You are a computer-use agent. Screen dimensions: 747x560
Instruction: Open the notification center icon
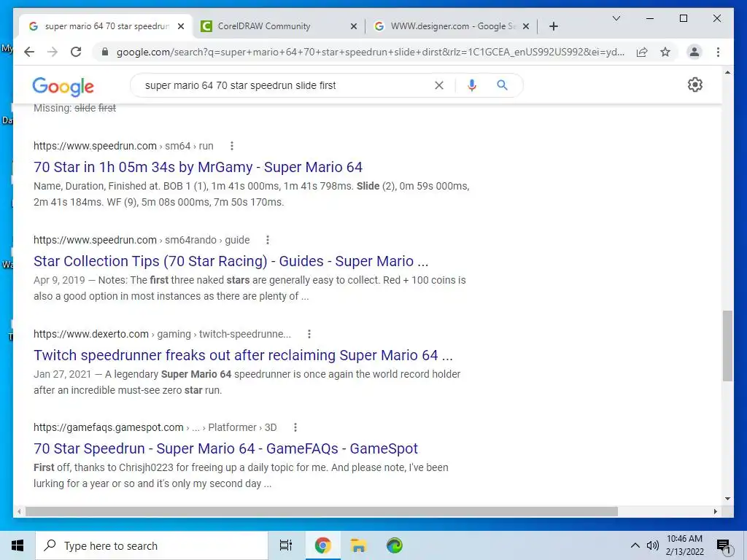pyautogui.click(x=724, y=546)
